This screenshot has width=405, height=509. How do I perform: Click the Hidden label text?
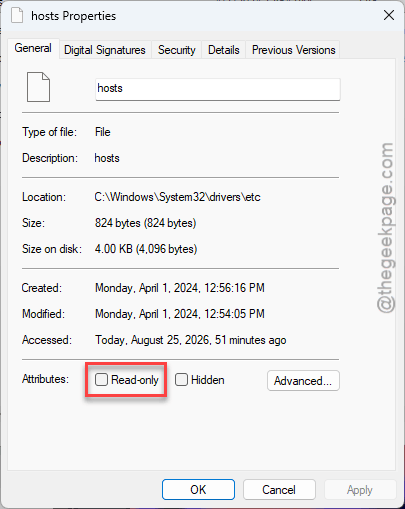[208, 380]
